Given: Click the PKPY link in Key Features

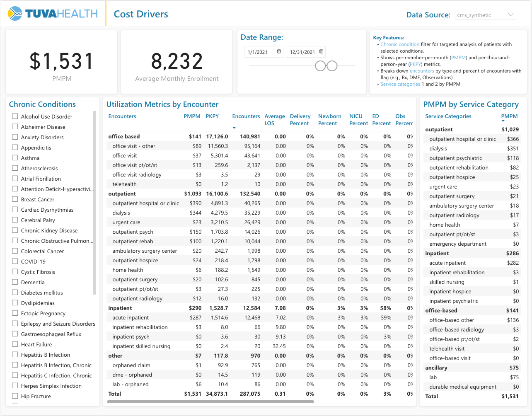Looking at the screenshot, I should click(x=415, y=64).
